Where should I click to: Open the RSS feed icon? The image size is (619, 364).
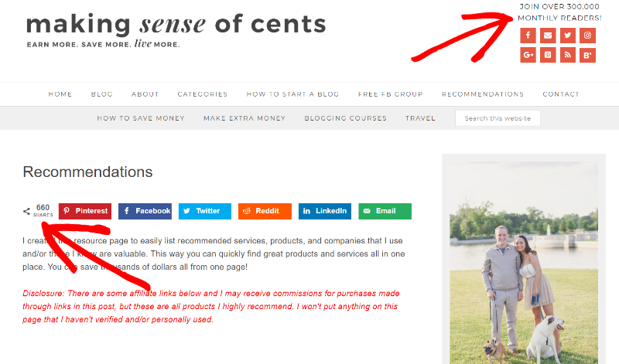pos(567,55)
